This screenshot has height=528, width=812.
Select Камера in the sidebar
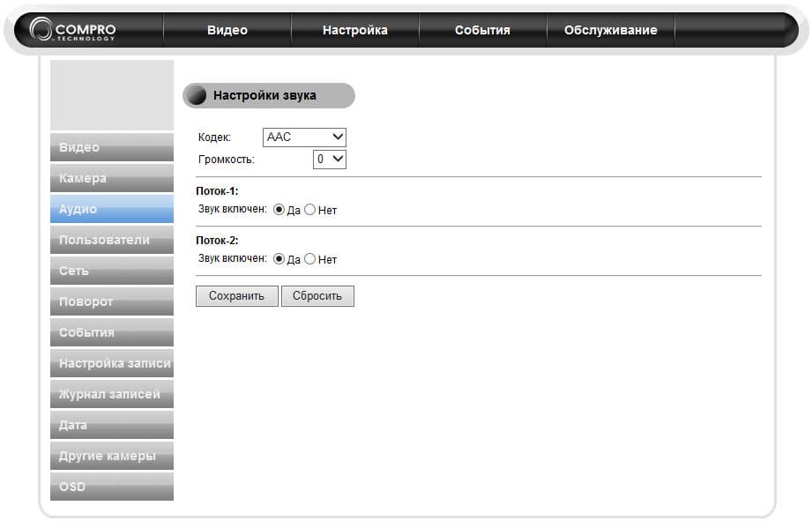[x=112, y=178]
